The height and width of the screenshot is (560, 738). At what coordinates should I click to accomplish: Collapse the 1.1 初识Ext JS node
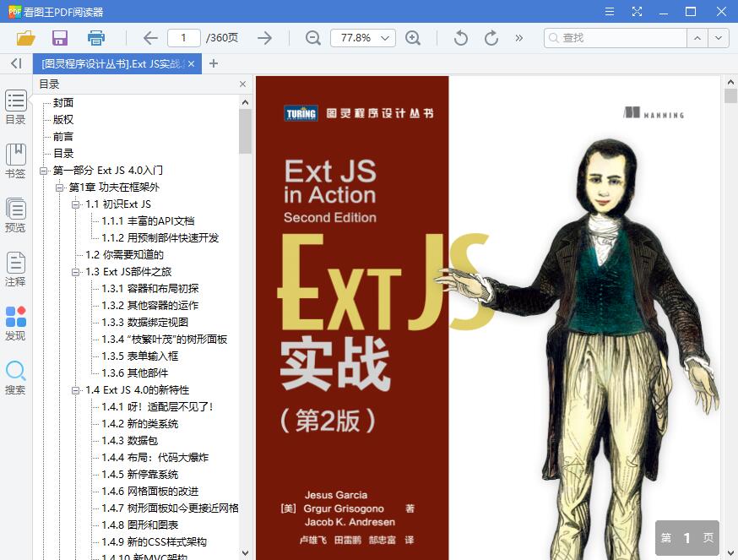76,204
